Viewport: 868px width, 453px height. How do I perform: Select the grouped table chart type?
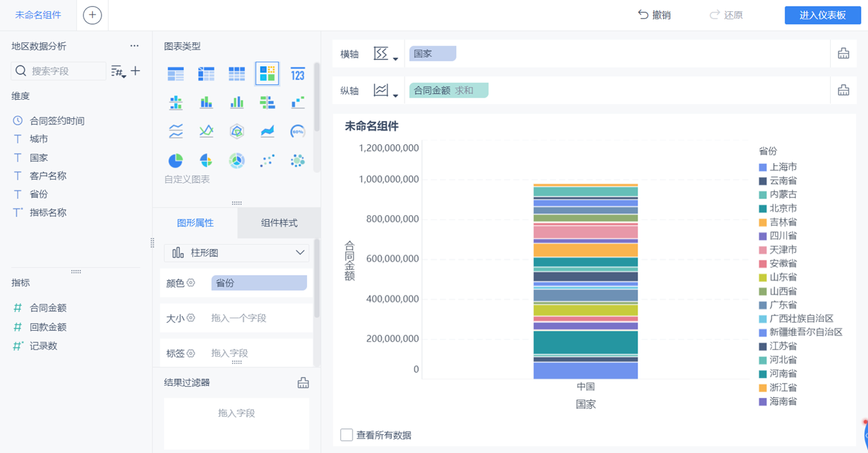(176, 73)
